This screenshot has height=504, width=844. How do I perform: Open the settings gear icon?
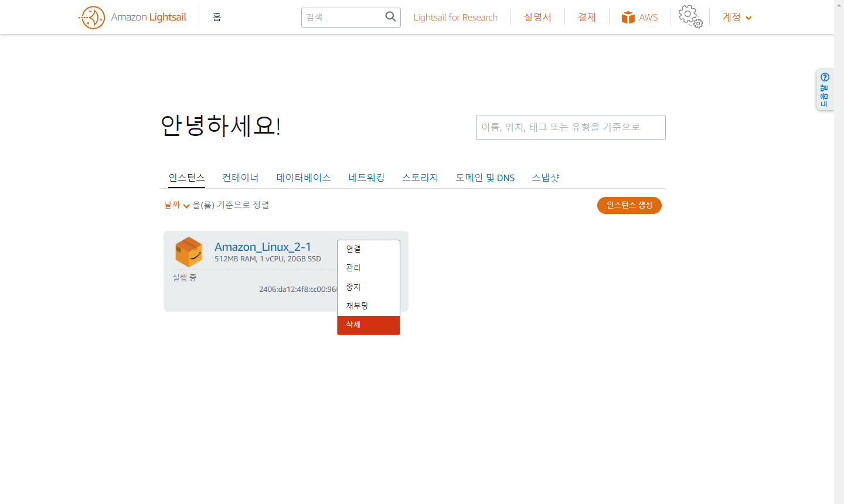pos(690,17)
